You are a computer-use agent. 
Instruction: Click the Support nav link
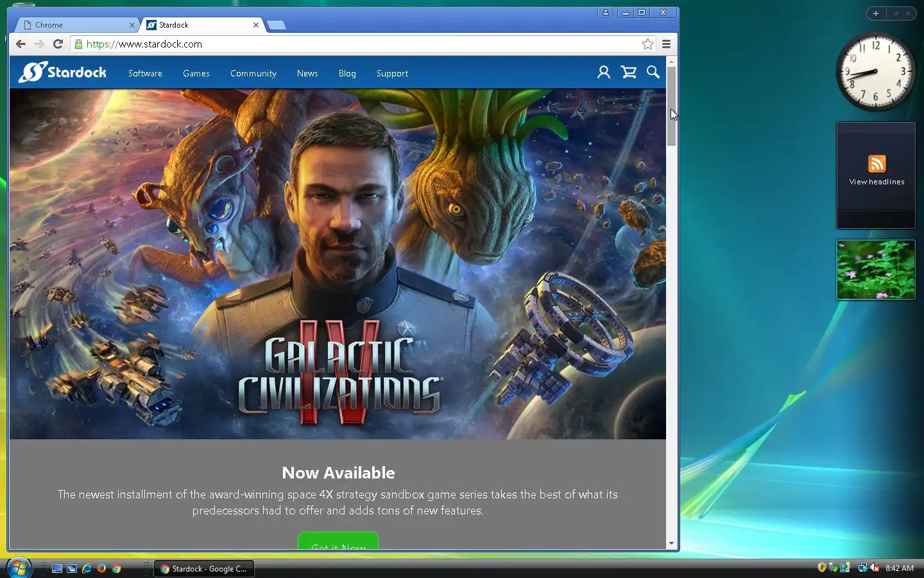(x=392, y=73)
